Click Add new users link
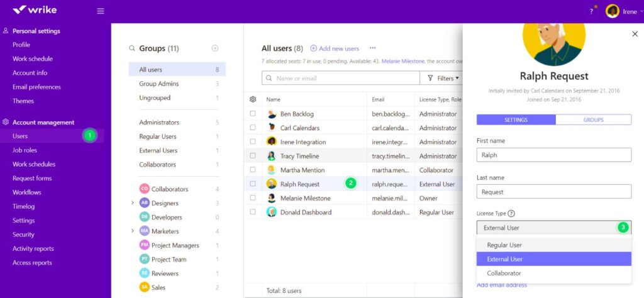Image resolution: width=644 pixels, height=298 pixels. click(x=335, y=48)
